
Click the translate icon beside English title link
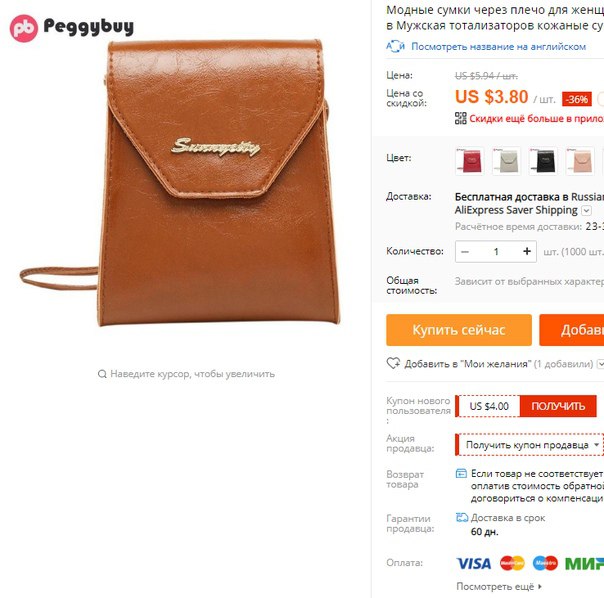(395, 46)
